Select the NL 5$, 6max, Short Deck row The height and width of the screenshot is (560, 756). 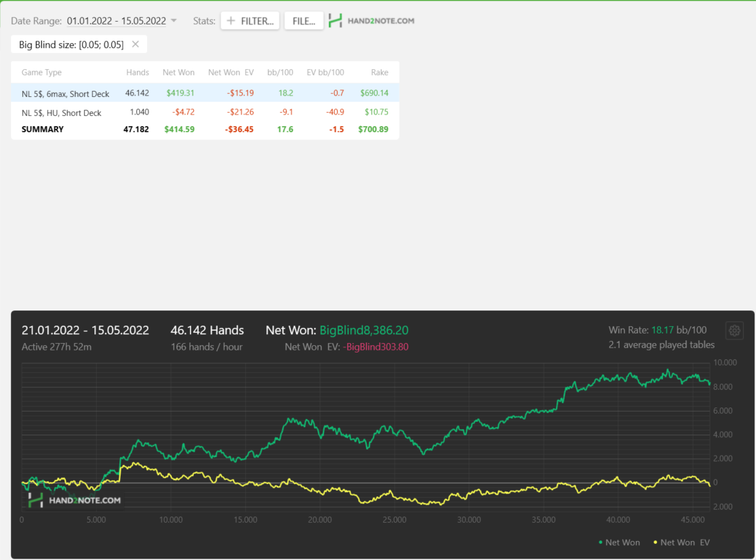pyautogui.click(x=205, y=92)
